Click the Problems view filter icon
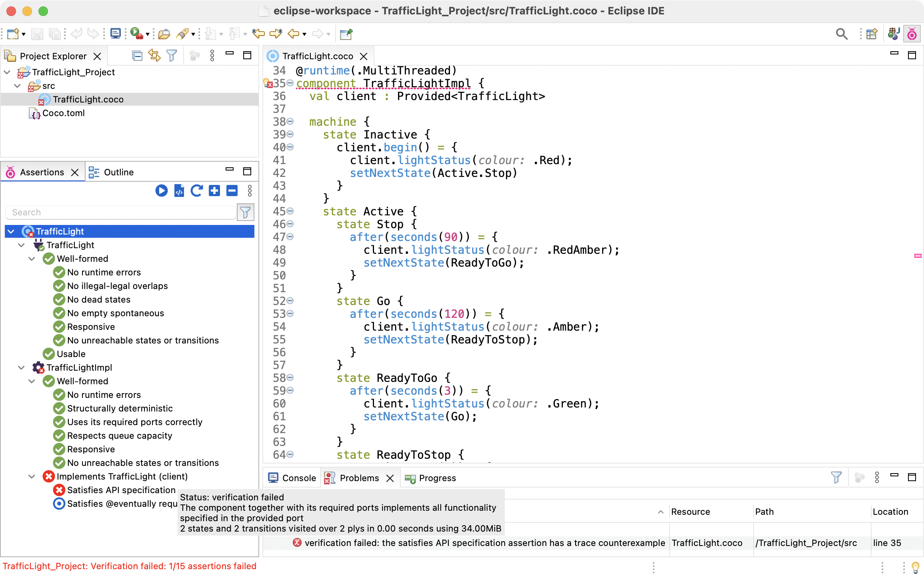Viewport: 924px width, 578px height. click(836, 477)
